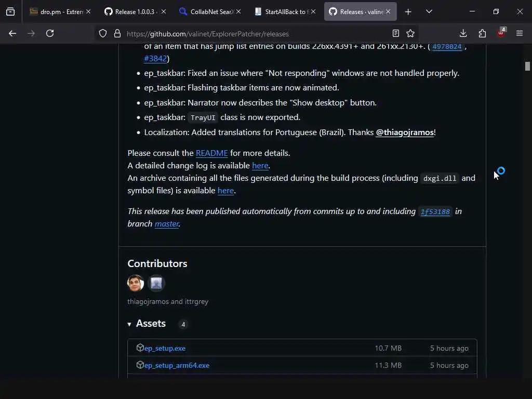Image resolution: width=532 pixels, height=399 pixels.
Task: Open the extensions puzzle icon
Action: tap(482, 33)
